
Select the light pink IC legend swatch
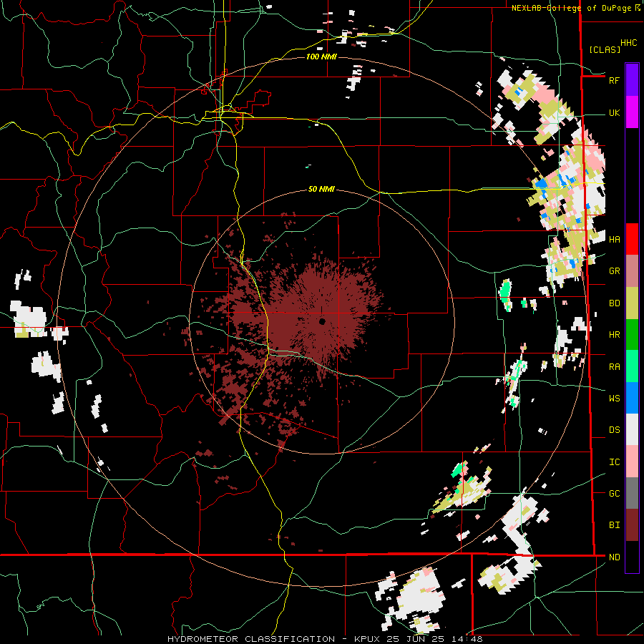632,462
